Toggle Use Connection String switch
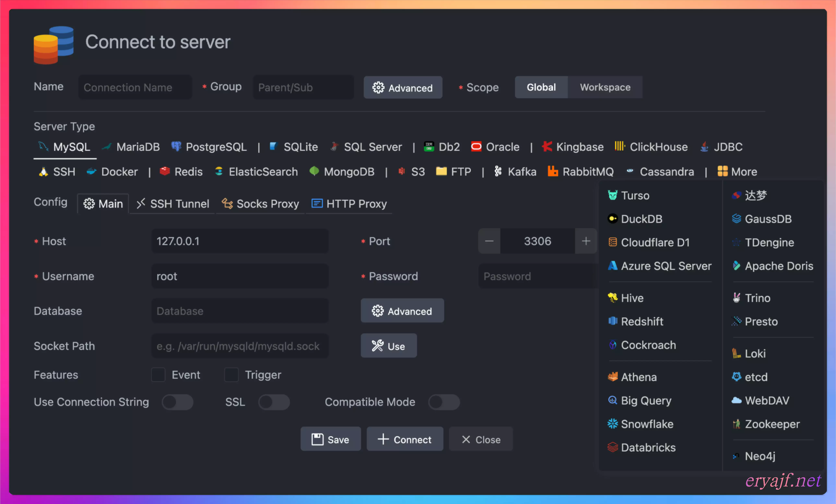Viewport: 836px width, 504px height. coord(177,402)
